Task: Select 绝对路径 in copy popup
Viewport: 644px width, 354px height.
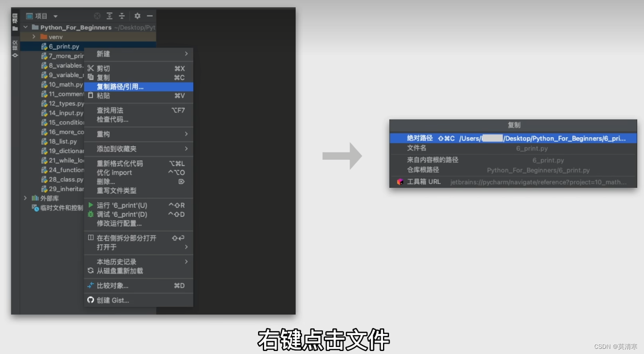Action: pyautogui.click(x=513, y=138)
